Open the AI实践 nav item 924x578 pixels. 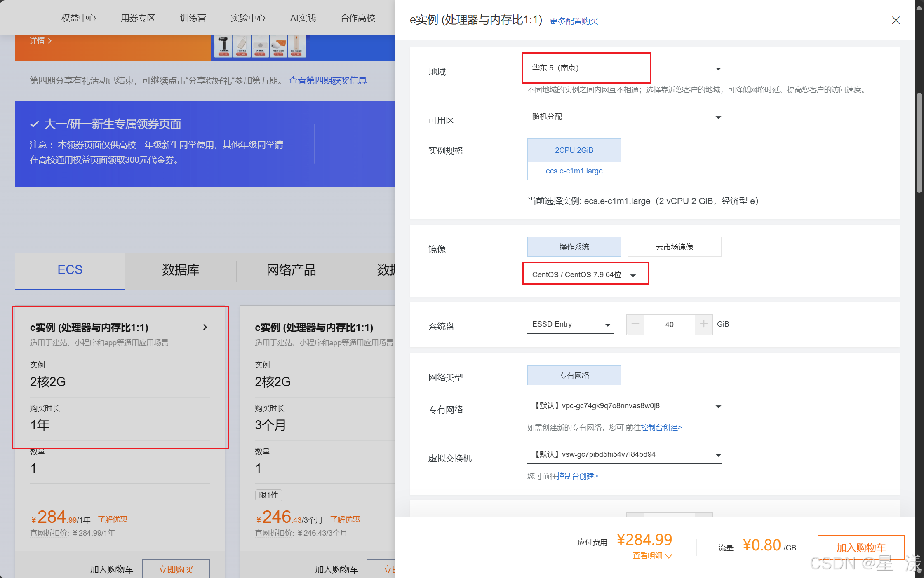(x=303, y=18)
